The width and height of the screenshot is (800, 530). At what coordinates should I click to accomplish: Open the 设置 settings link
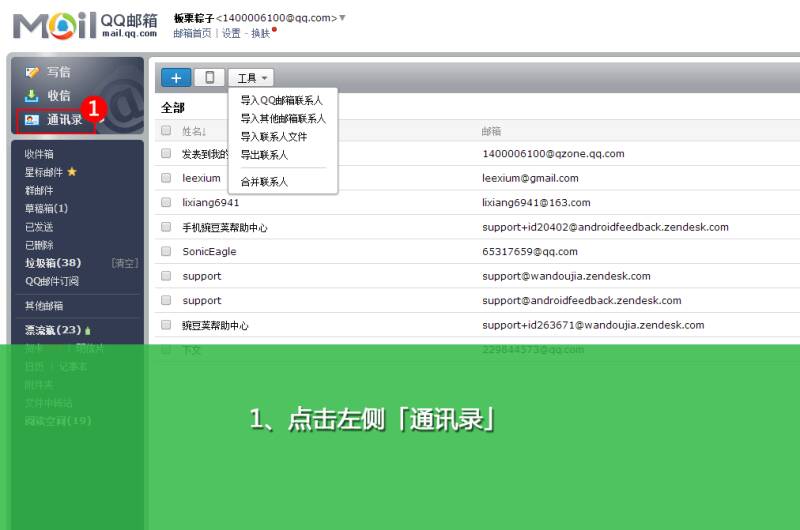pyautogui.click(x=231, y=33)
